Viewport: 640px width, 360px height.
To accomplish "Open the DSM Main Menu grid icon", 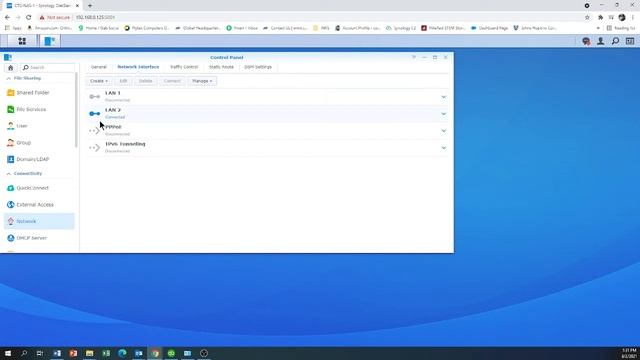I will [x=22, y=41].
